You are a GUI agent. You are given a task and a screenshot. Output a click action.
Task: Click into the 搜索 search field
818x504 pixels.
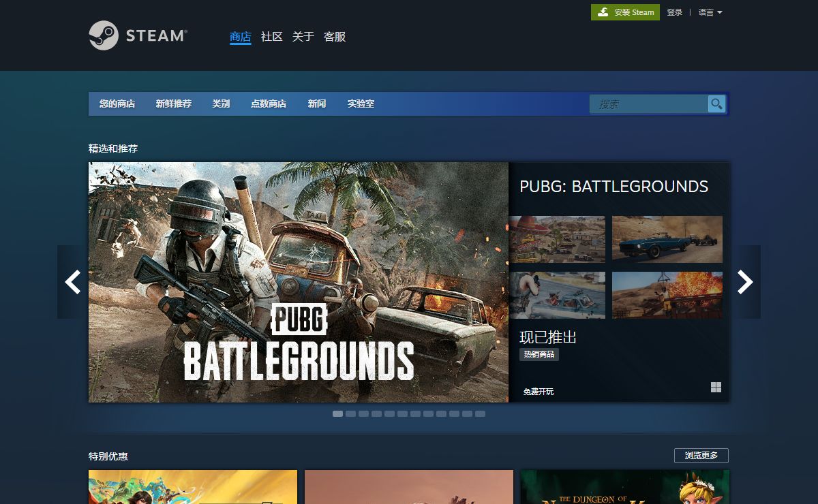point(649,104)
